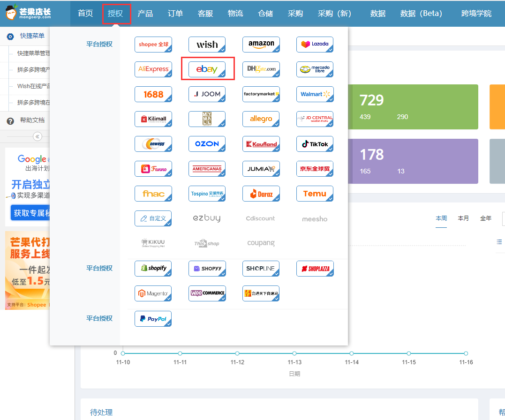Open the 授权 menu
The image size is (505, 420).
pos(115,13)
